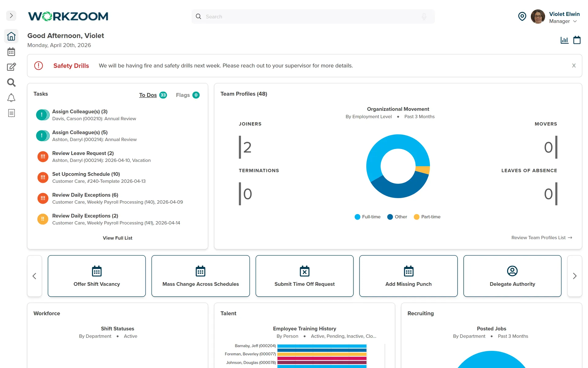Click yellow priority icon for Payroll Processing (141)
This screenshot has width=588, height=368.
point(43,219)
